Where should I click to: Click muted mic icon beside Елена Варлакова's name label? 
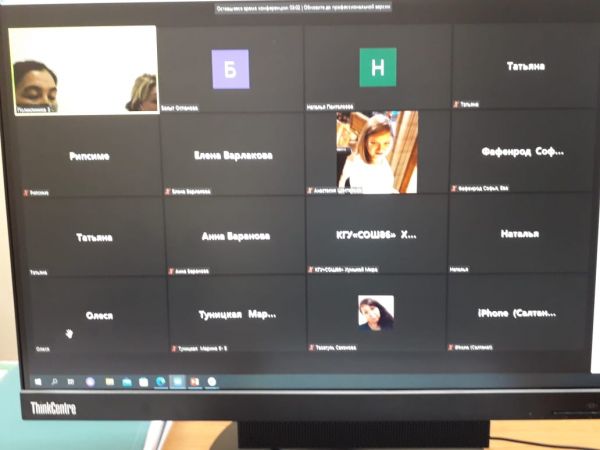(170, 189)
